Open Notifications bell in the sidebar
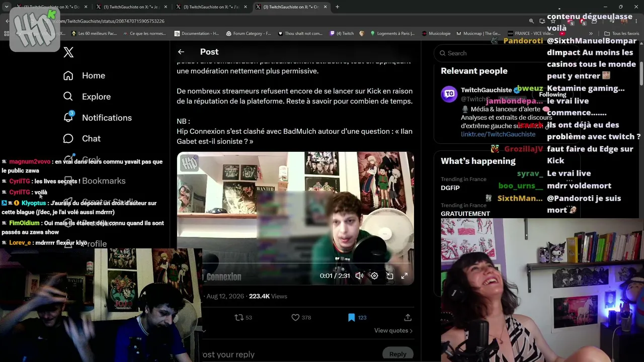The height and width of the screenshot is (362, 644). click(97, 118)
